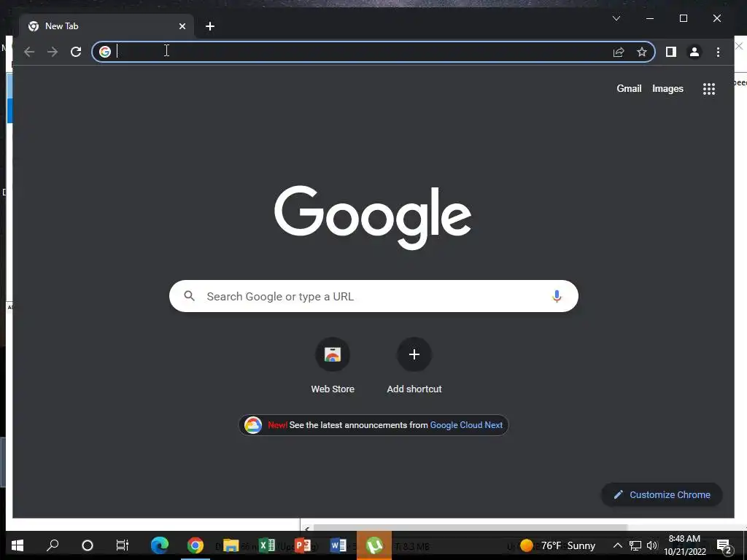Click the Search Google or type a URL box
This screenshot has width=747, height=560.
click(373, 296)
